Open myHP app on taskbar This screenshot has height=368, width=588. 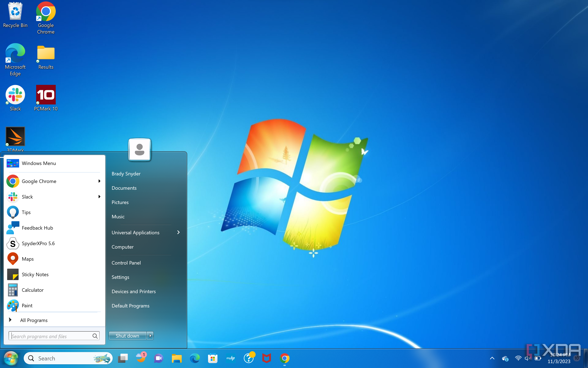point(231,358)
